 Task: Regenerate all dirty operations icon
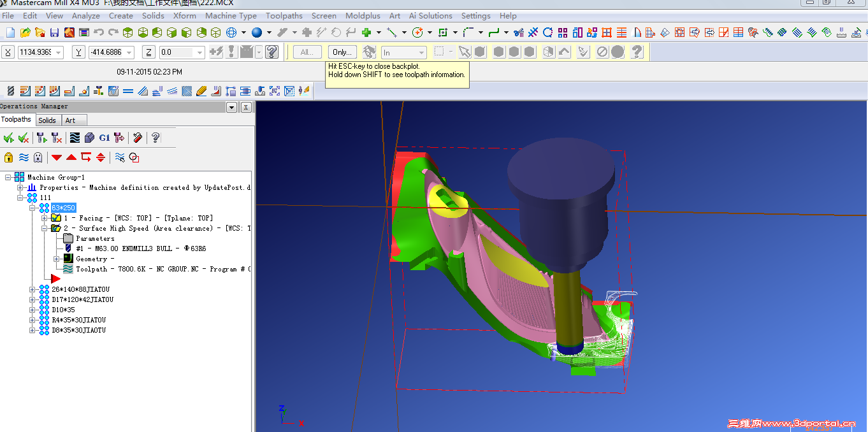pos(57,137)
